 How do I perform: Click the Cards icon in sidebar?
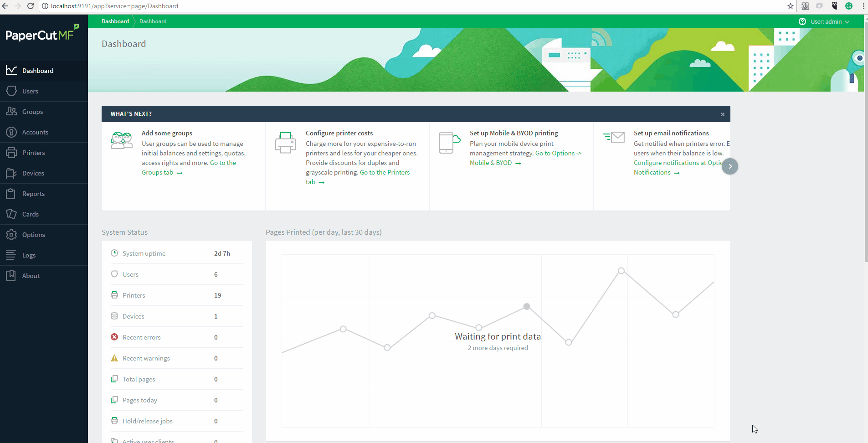tap(11, 214)
